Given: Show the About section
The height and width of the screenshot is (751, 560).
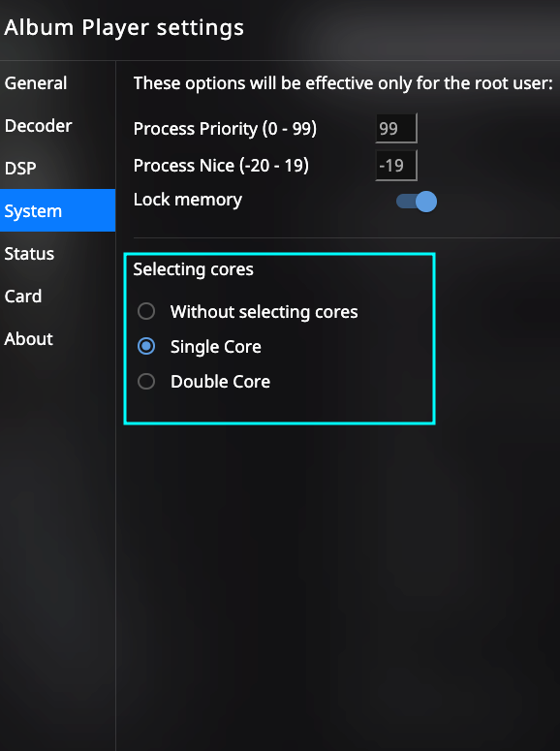Looking at the screenshot, I should point(57,338).
